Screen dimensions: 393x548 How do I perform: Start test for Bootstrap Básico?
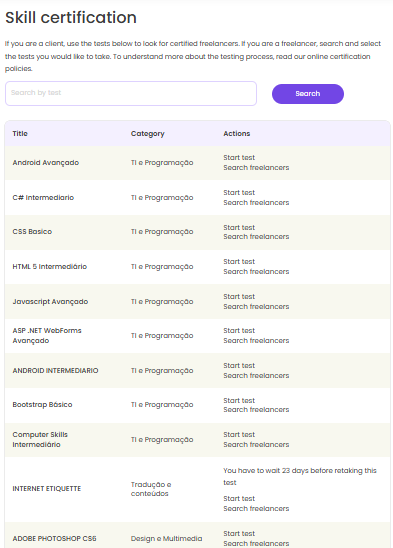[x=239, y=401]
